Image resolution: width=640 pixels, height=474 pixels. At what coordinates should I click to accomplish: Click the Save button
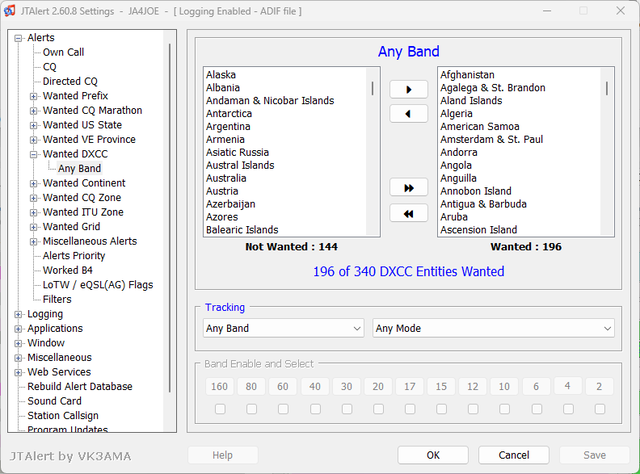pyautogui.click(x=594, y=455)
